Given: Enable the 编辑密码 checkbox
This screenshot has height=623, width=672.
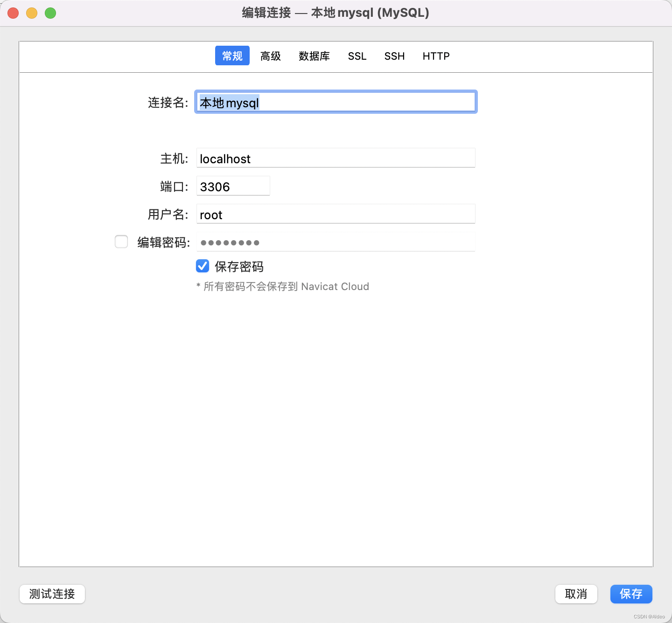Looking at the screenshot, I should click(121, 242).
